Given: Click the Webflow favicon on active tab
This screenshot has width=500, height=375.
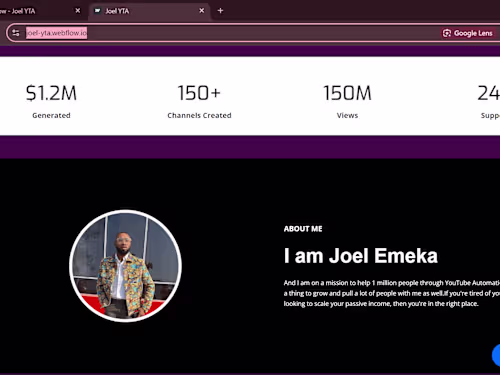Looking at the screenshot, I should click(x=97, y=11).
